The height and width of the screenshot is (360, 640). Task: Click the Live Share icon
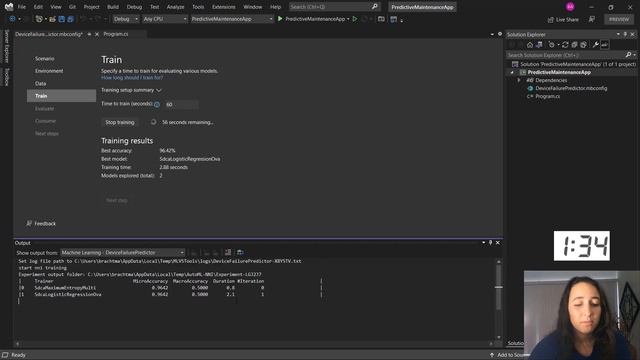551,19
